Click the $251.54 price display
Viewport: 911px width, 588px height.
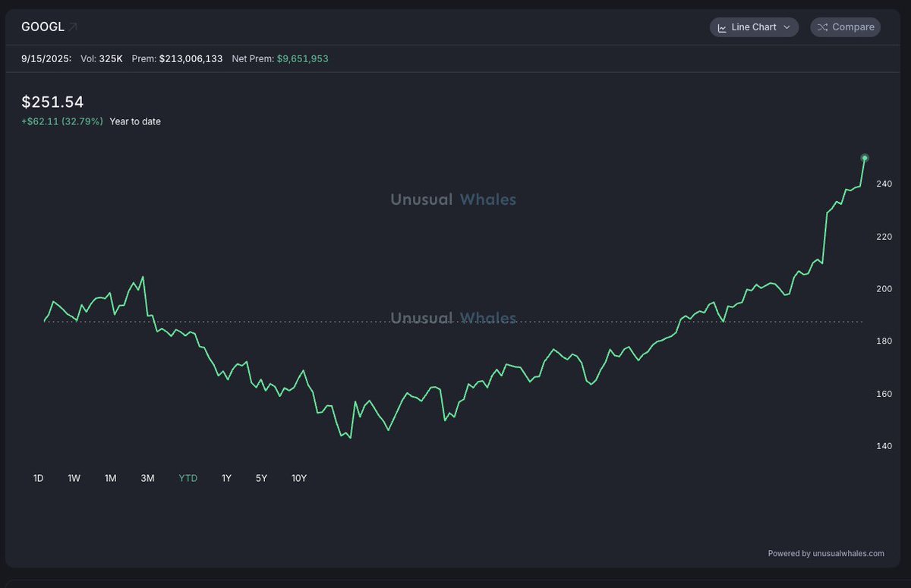(52, 101)
